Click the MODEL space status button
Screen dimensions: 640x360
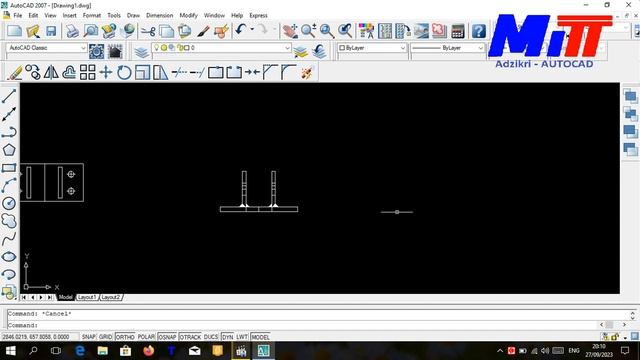260,337
